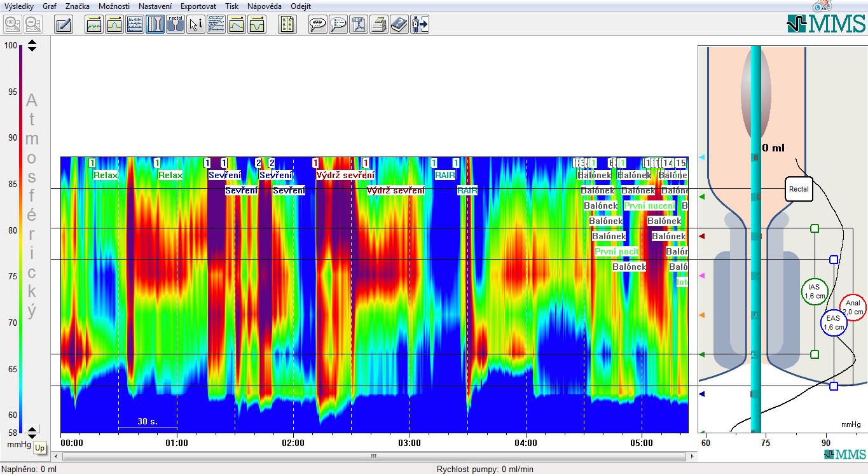
Task: Open the Výsledky menu
Action: coord(19,6)
